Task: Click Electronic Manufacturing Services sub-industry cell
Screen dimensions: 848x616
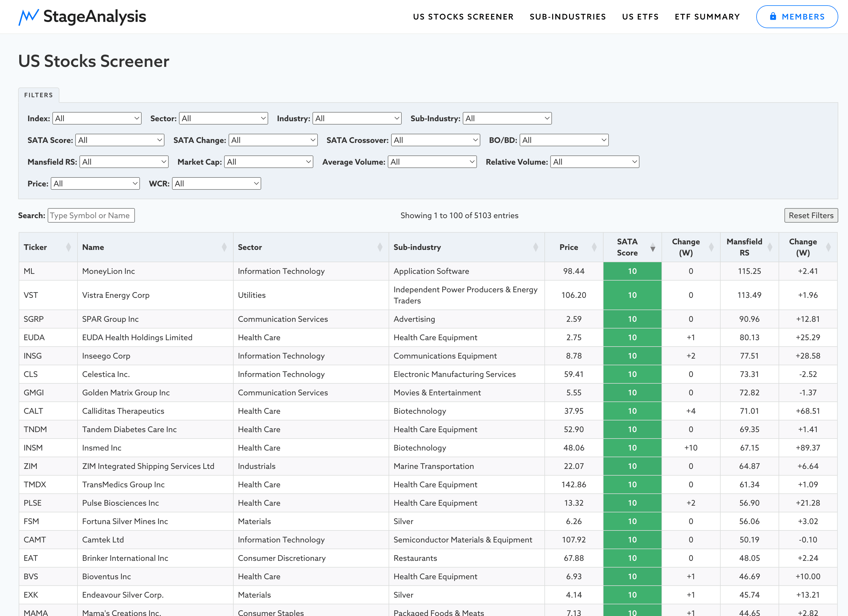Action: pos(467,374)
